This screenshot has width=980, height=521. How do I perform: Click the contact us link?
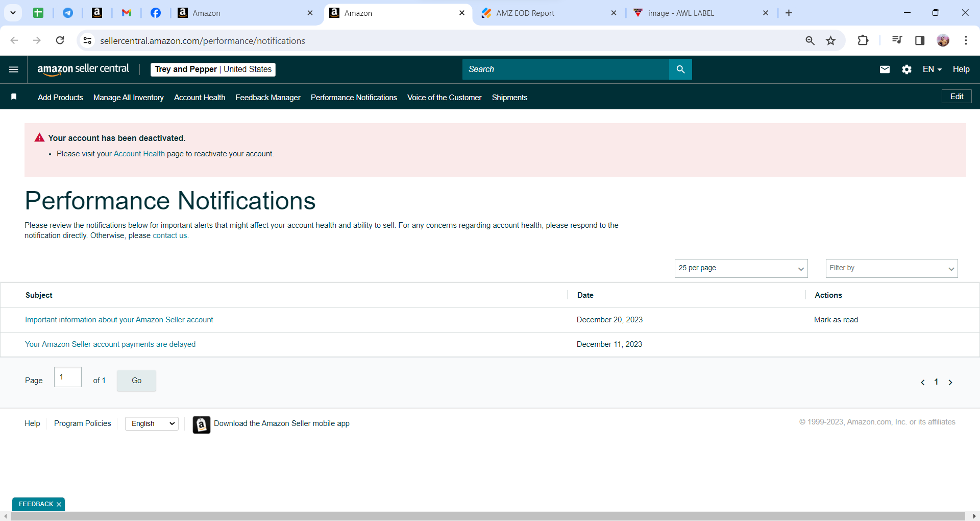pos(170,235)
